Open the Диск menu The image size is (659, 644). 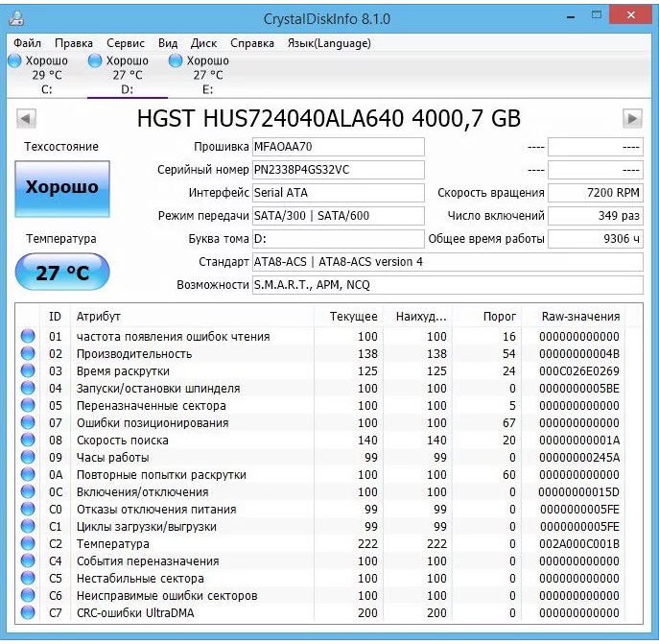click(203, 43)
